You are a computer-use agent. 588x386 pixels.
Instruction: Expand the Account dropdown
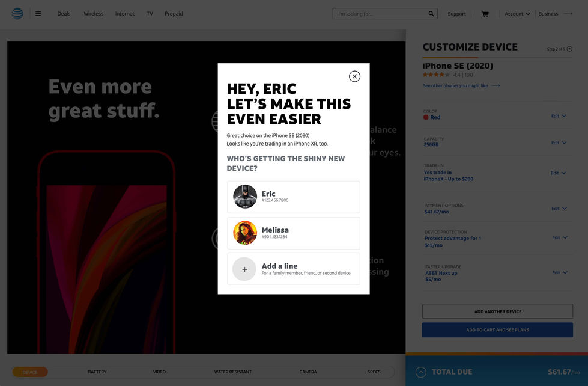tap(517, 14)
